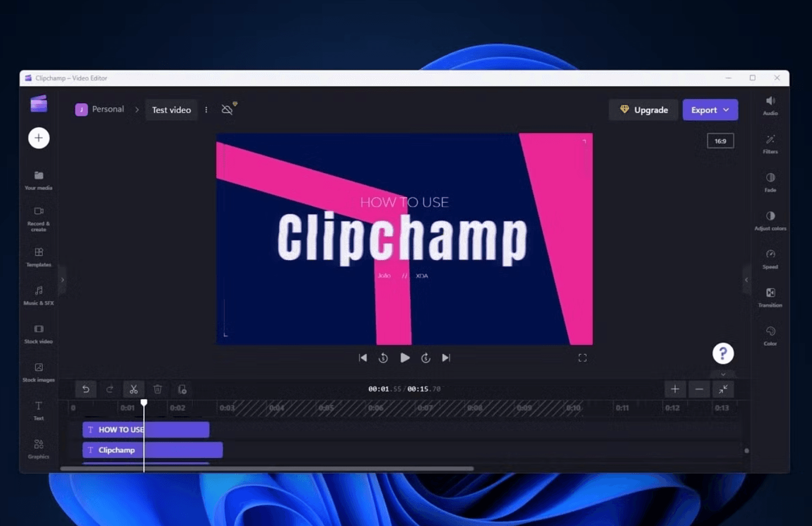This screenshot has width=812, height=526.
Task: Open the 16:9 aspect ratio selector
Action: [x=720, y=141]
